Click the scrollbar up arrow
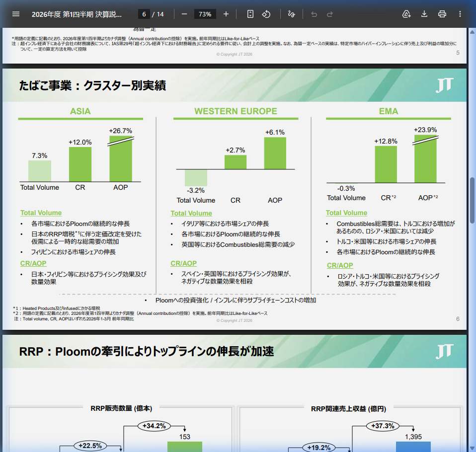The image size is (476, 452). (472, 32)
